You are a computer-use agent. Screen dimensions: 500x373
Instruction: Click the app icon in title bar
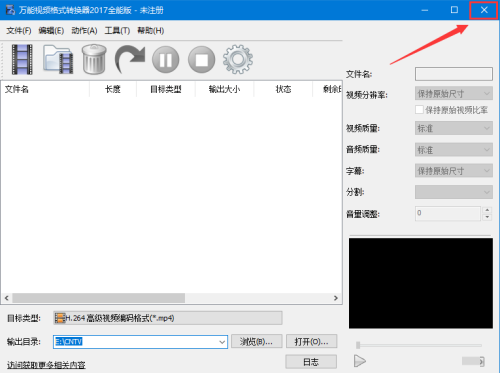pyautogui.click(x=10, y=10)
